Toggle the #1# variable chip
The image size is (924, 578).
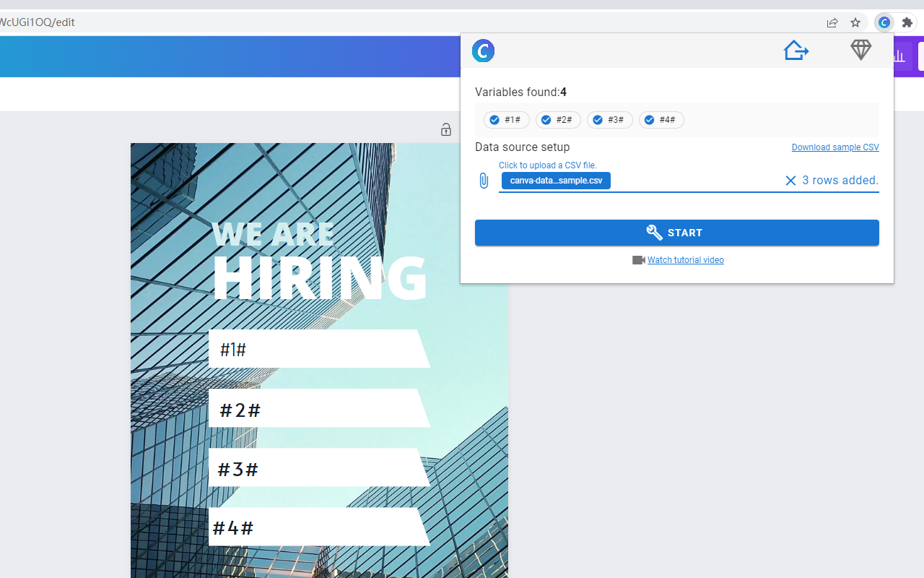click(x=506, y=120)
